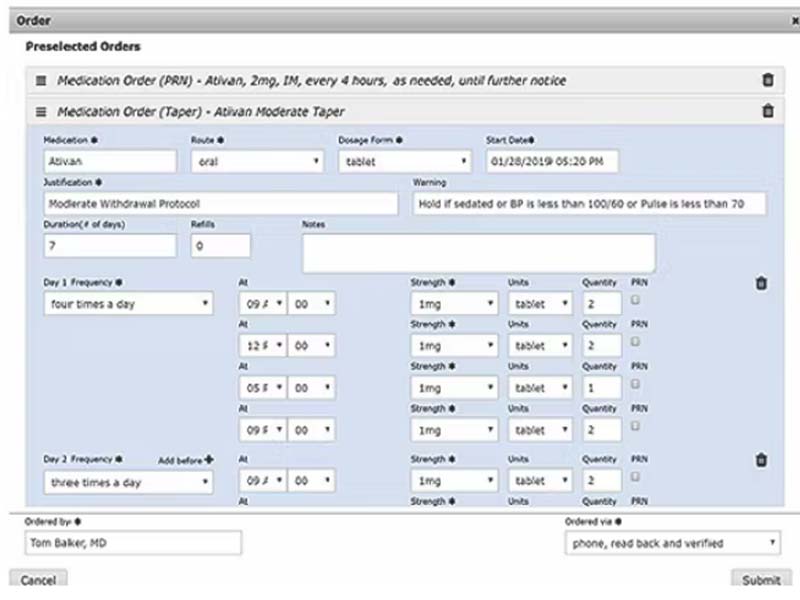Cancel the order dialog

click(38, 581)
